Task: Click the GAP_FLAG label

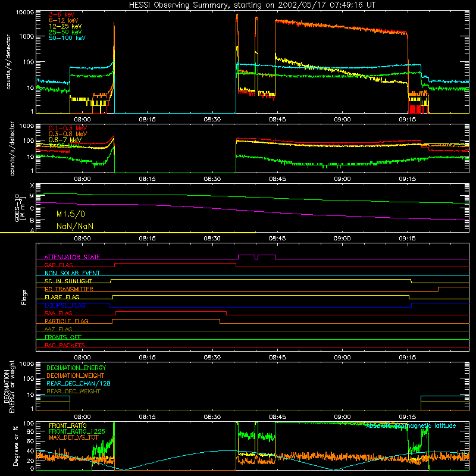Action: [x=58, y=265]
